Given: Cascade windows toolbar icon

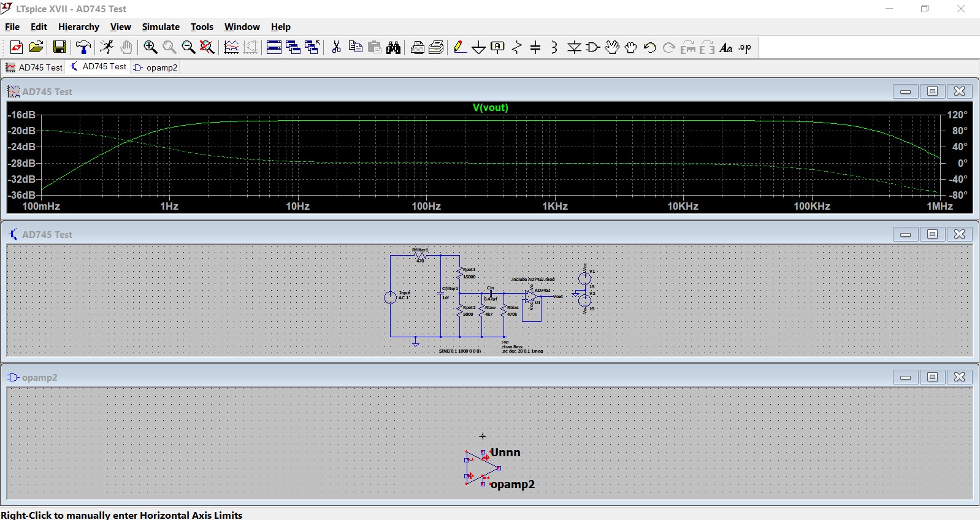Looking at the screenshot, I should pos(293,47).
